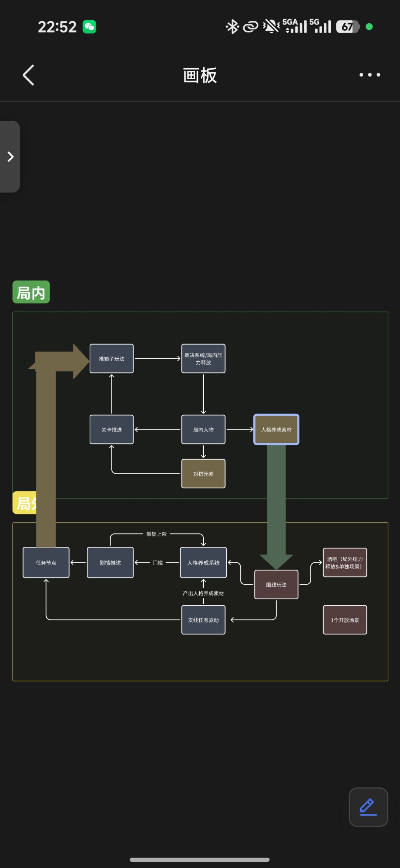This screenshot has width=400, height=868.
Task: Select the 剧情推进 node
Action: click(x=110, y=563)
